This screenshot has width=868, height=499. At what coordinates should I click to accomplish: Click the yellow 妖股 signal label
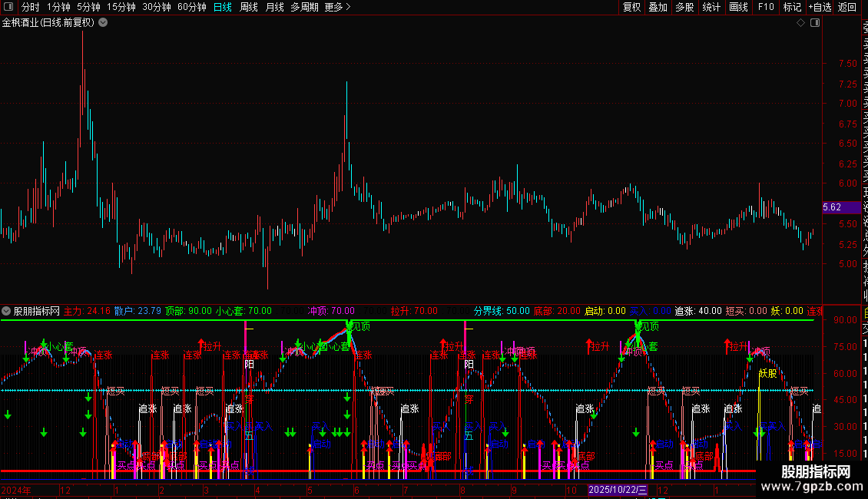768,373
